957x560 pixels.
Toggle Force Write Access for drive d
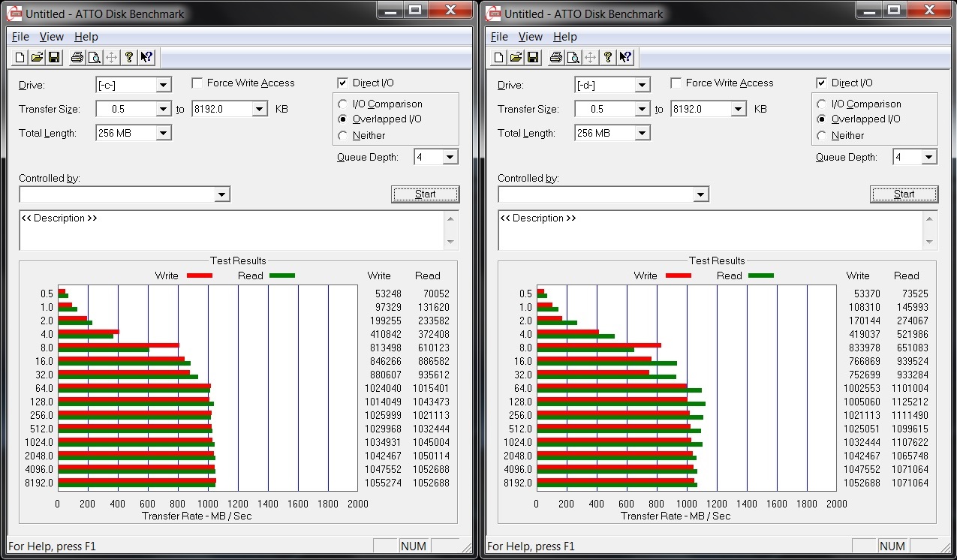click(x=676, y=83)
